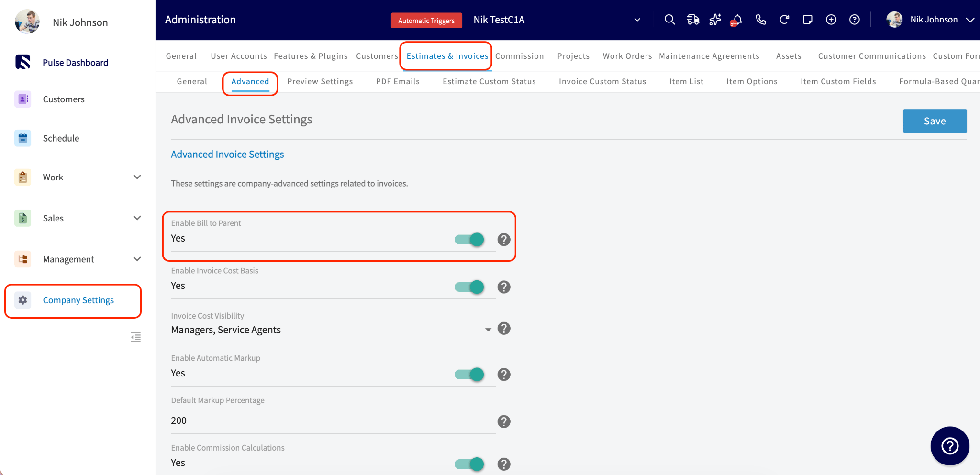Show help for Enable Automatic Markup
The width and height of the screenshot is (980, 475).
pyautogui.click(x=504, y=374)
